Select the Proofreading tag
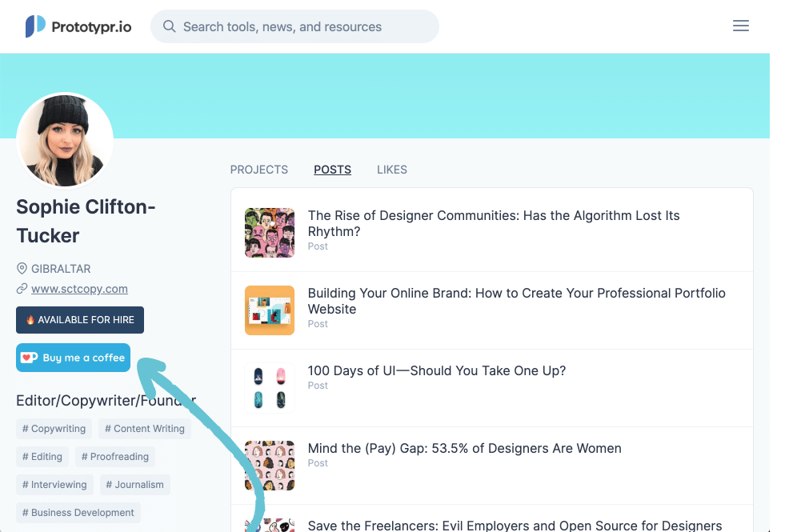This screenshot has width=789, height=532. pyautogui.click(x=114, y=457)
